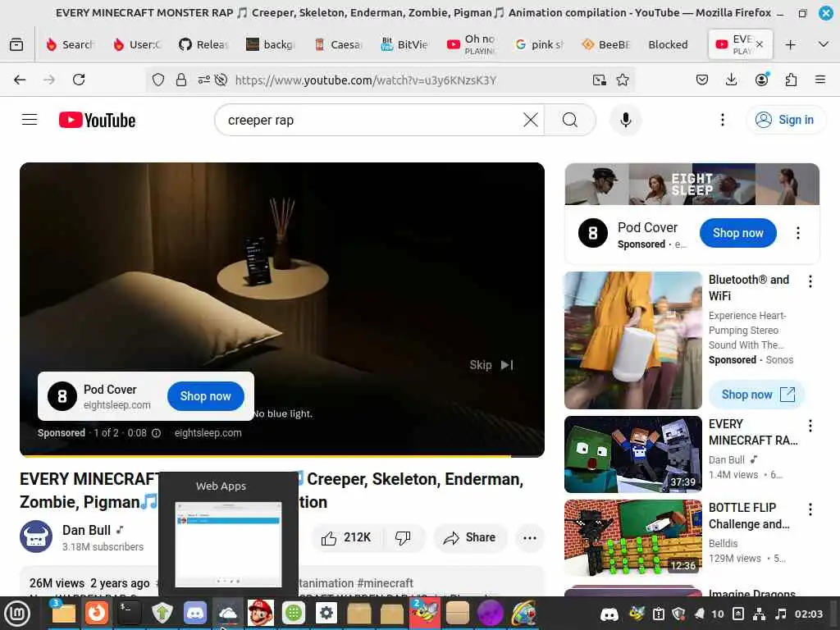This screenshot has width=840, height=630.
Task: Switch to the 'BeeBE' tab
Action: [605, 44]
